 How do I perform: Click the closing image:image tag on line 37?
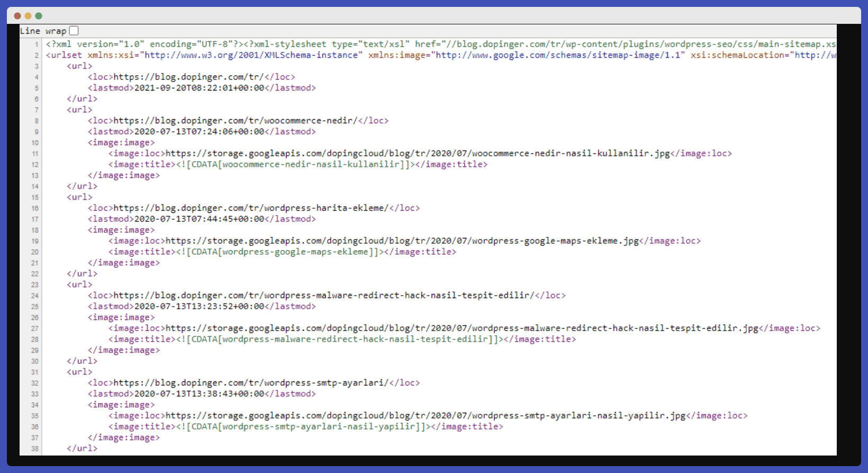pyautogui.click(x=124, y=438)
